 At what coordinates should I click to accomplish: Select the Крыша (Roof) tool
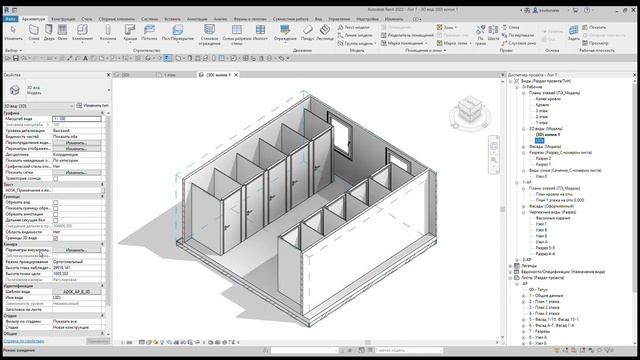pyautogui.click(x=130, y=32)
